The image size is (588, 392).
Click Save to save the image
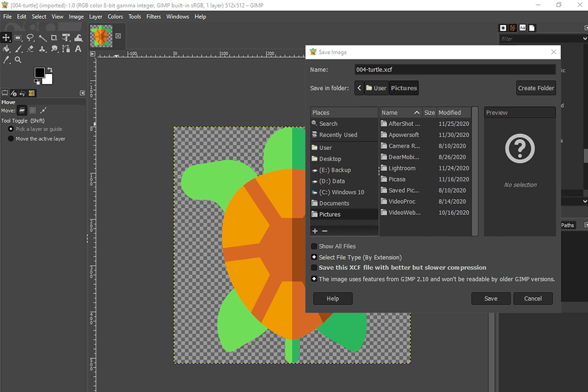pyautogui.click(x=491, y=298)
